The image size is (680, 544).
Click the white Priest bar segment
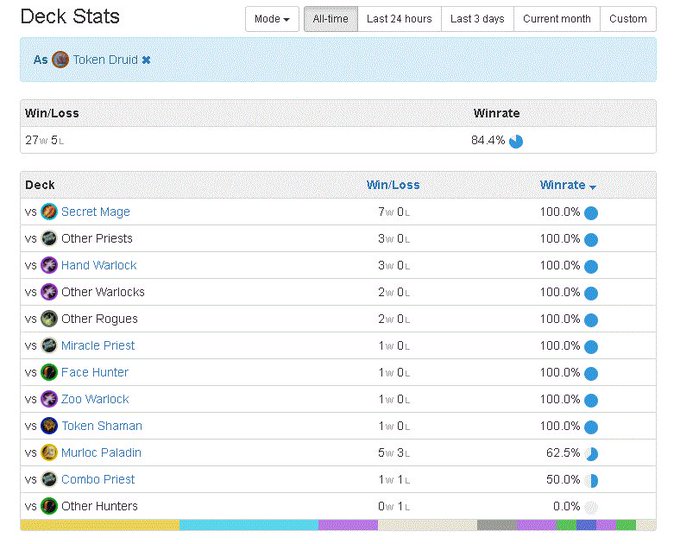428,525
